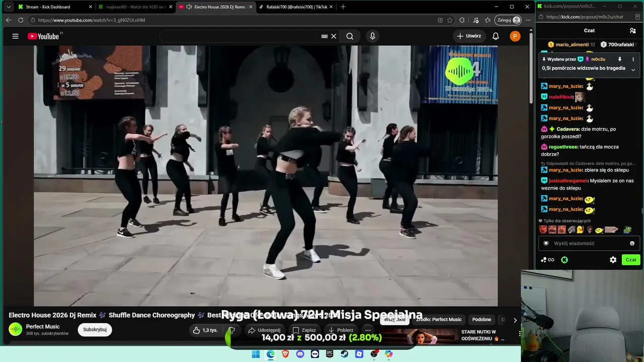Image resolution: width=644 pixels, height=362 pixels.
Task: Select the Wszystkie filter chip
Action: click(x=394, y=320)
